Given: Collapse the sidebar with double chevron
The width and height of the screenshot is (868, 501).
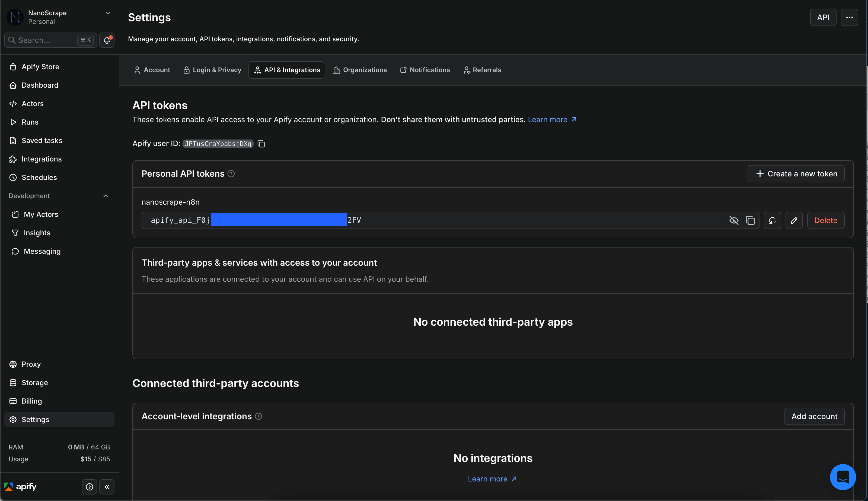Looking at the screenshot, I should click(107, 487).
